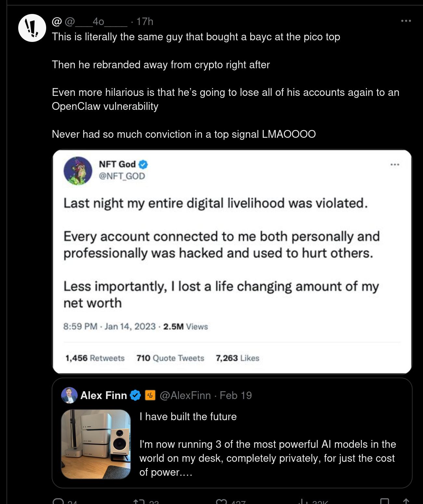Image resolution: width=423 pixels, height=504 pixels.
Task: Open the quoted tweet text "I have built the future"
Action: (188, 417)
